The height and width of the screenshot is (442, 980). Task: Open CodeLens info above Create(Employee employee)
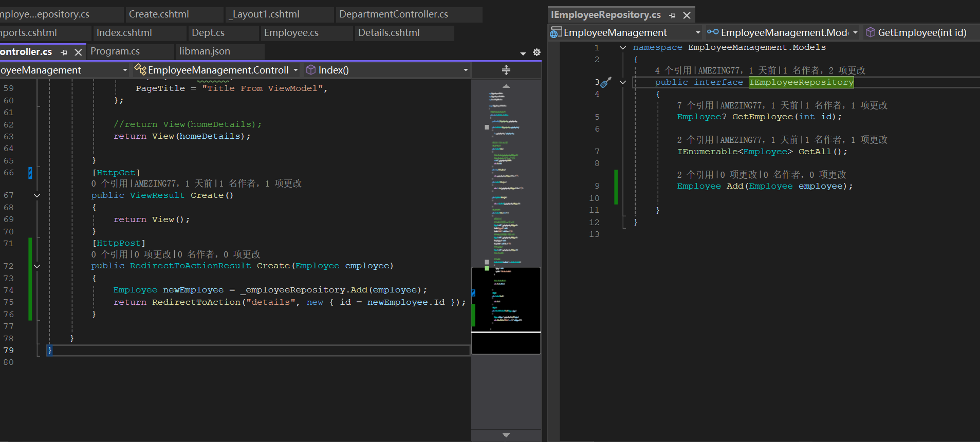point(176,254)
